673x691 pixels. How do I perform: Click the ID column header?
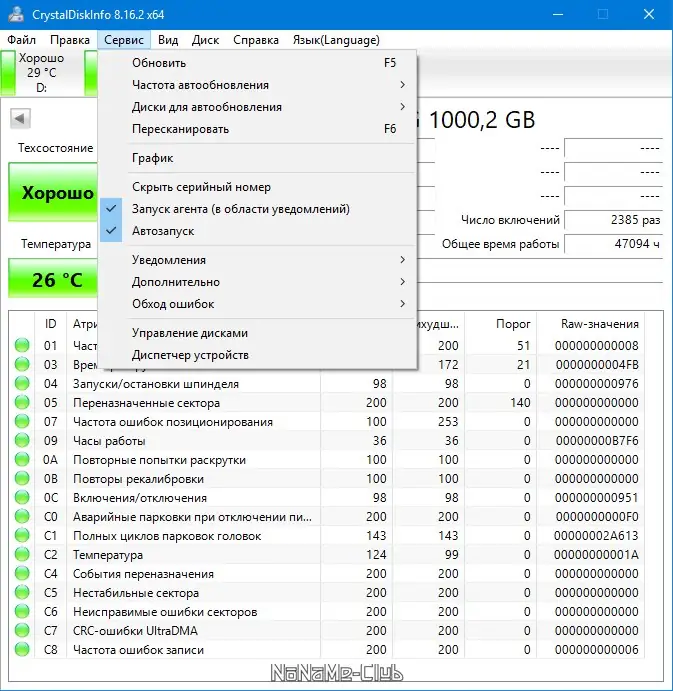pyautogui.click(x=50, y=324)
